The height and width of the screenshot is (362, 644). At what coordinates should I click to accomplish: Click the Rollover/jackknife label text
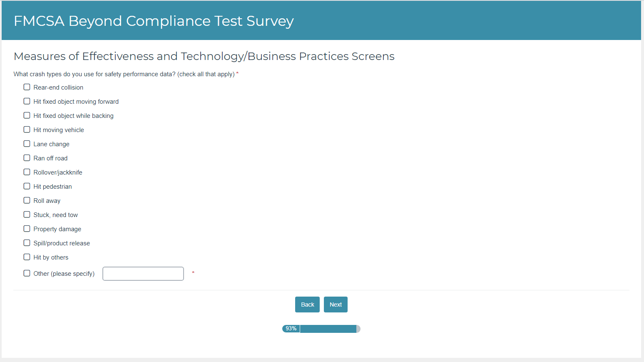(58, 172)
